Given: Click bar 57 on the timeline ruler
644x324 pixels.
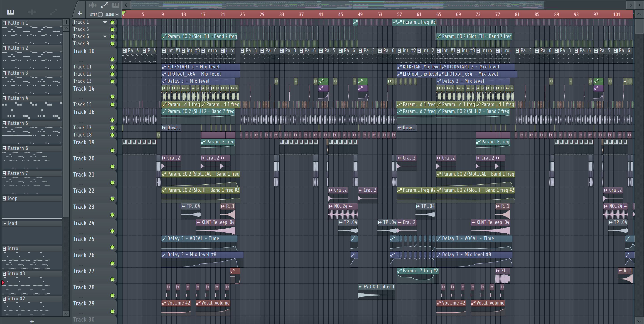Looking at the screenshot, I should click(399, 14).
